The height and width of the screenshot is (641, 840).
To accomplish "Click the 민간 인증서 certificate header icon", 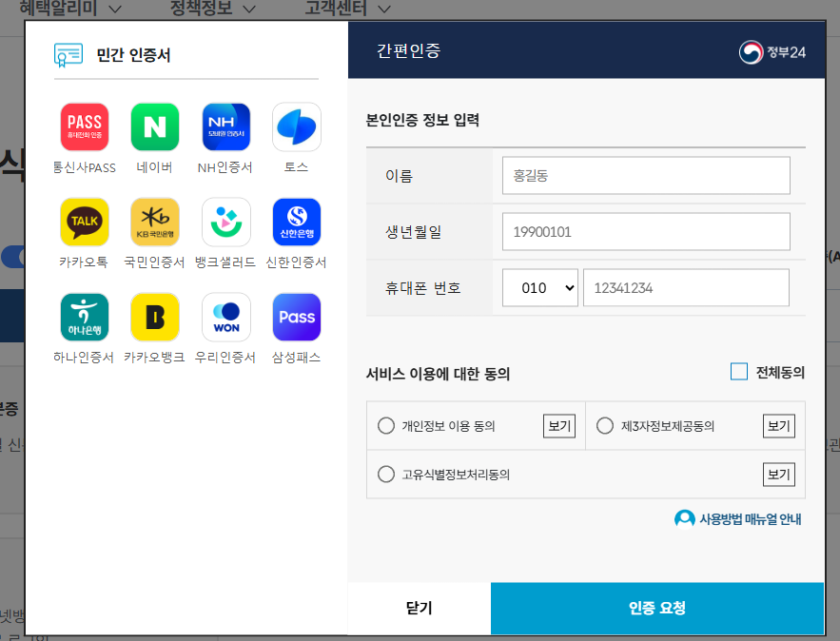I will [68, 54].
